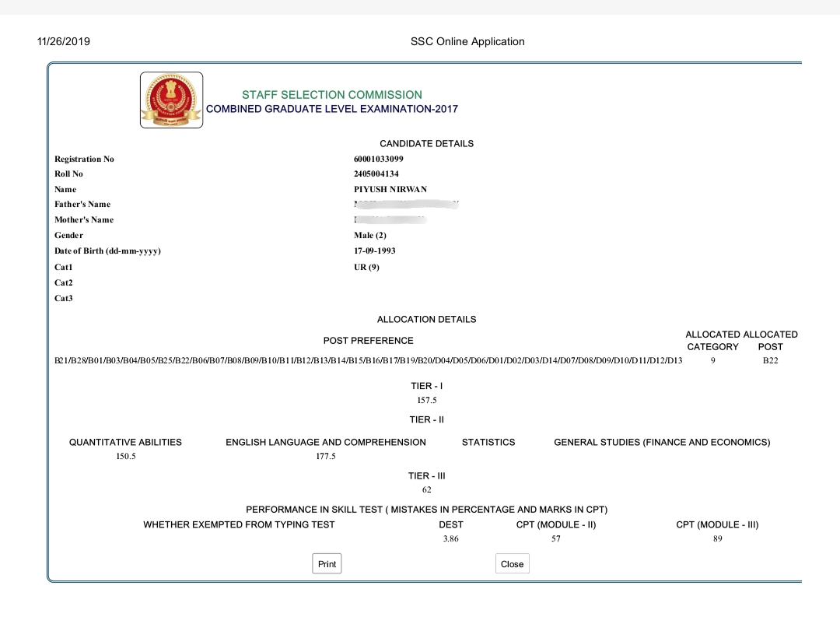
Task: Select the STAFF SELECTION COMMISSION heading
Action: pyautogui.click(x=332, y=95)
